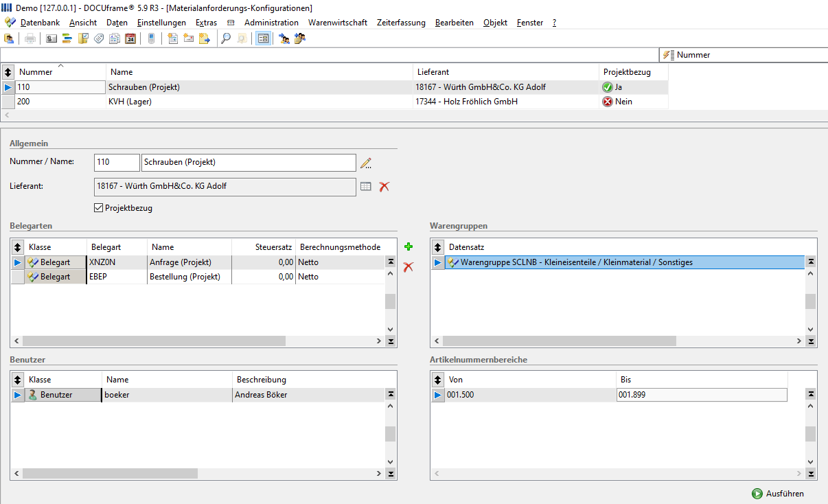Sort by the Lieferant column header
828x504 pixels.
[x=506, y=71]
